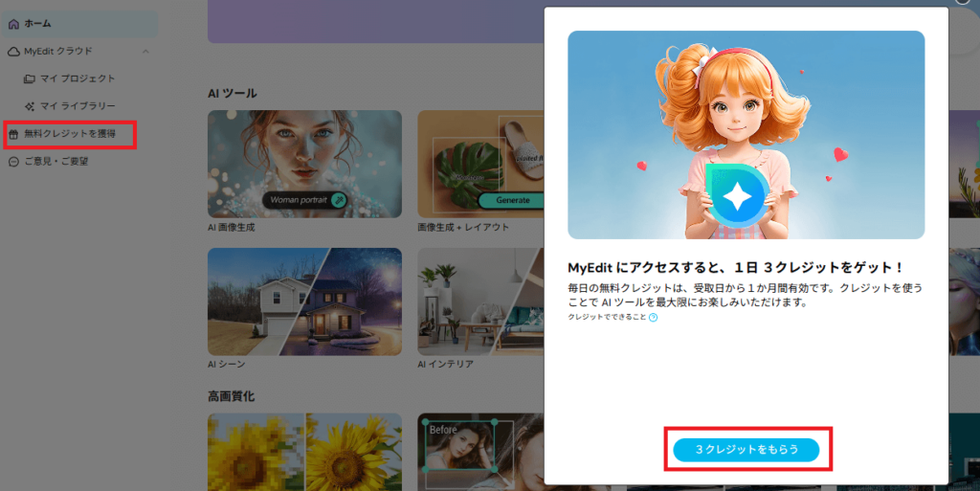Image resolution: width=980 pixels, height=491 pixels.
Task: Click the sunflower 高画質化 thumbnail
Action: pos(304,450)
